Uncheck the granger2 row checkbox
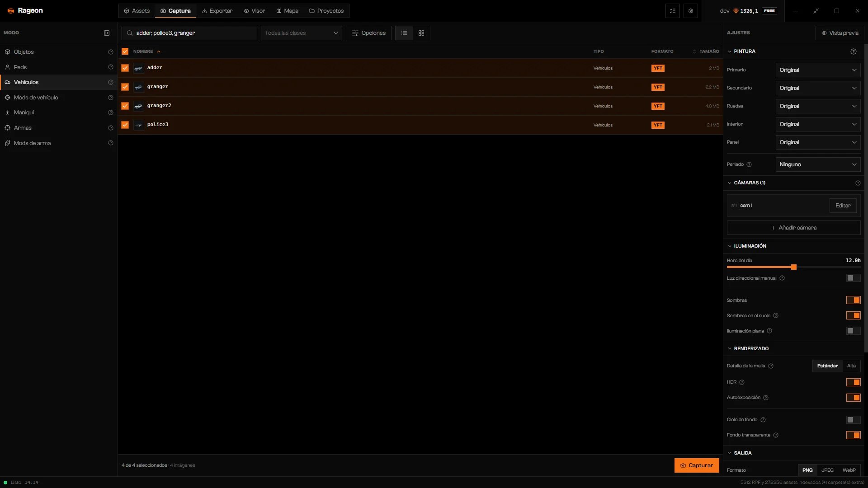Screen dimensions: 868x488 coord(125,106)
